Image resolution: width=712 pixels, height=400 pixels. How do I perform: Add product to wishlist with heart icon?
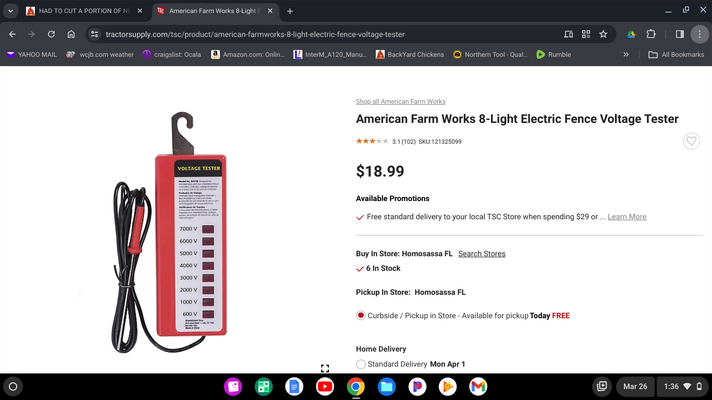[x=691, y=141]
